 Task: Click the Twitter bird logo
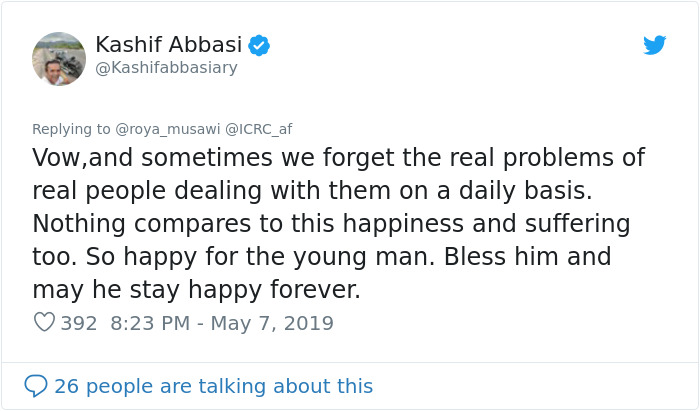tap(654, 45)
